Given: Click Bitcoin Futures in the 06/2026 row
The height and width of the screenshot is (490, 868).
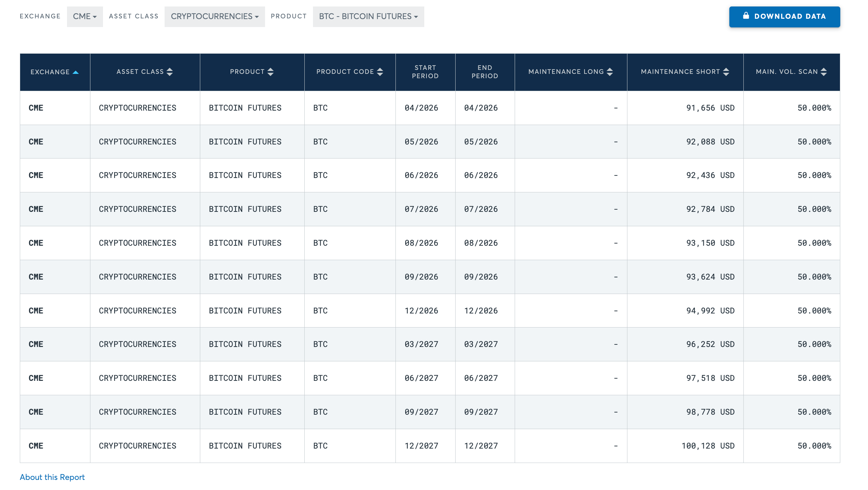Looking at the screenshot, I should point(245,175).
